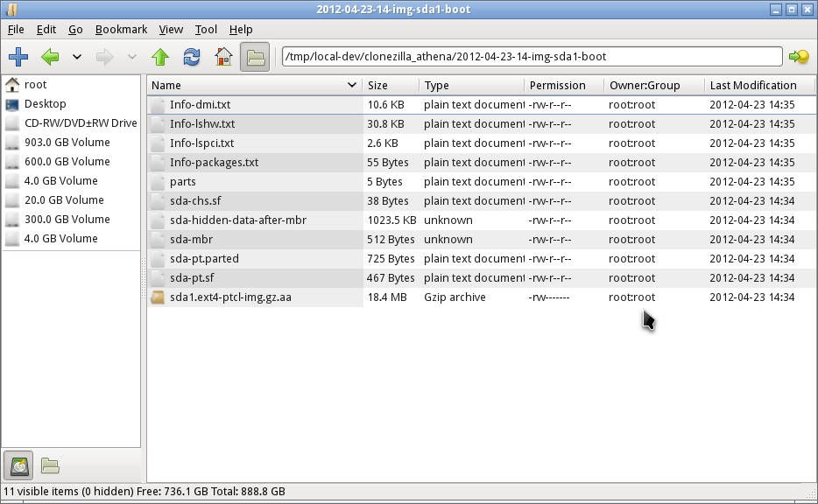Open the Tool menu

click(206, 29)
